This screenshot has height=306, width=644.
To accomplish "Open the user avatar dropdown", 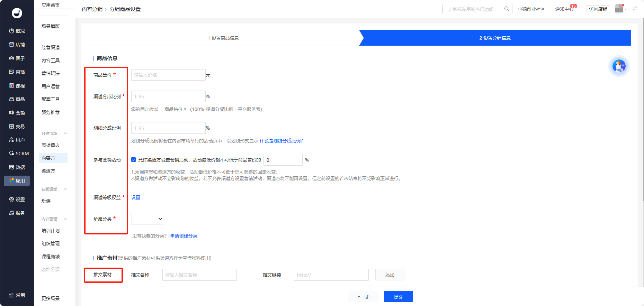I will 621,9.
